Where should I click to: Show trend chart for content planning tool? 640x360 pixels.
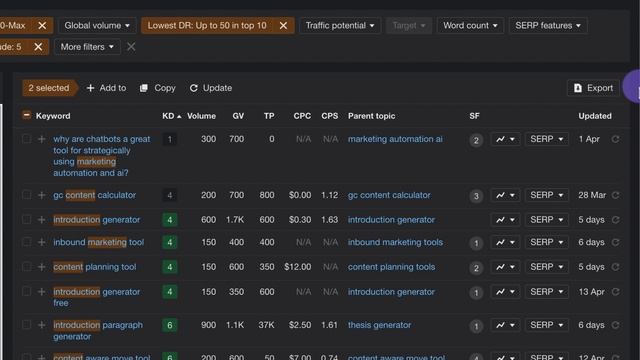505,267
